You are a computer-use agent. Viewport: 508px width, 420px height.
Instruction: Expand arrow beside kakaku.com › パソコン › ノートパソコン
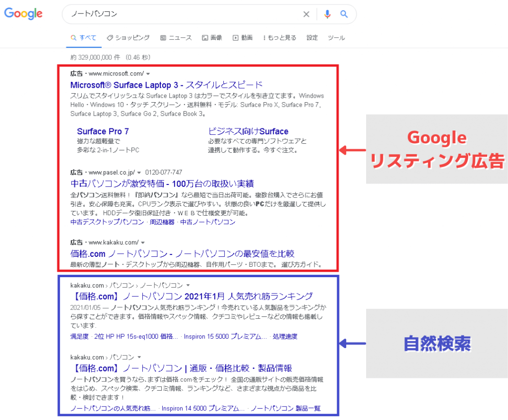point(188,285)
